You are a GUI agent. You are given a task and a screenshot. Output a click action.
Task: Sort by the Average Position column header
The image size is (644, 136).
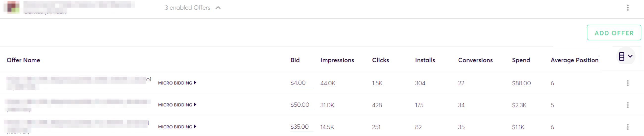(574, 60)
